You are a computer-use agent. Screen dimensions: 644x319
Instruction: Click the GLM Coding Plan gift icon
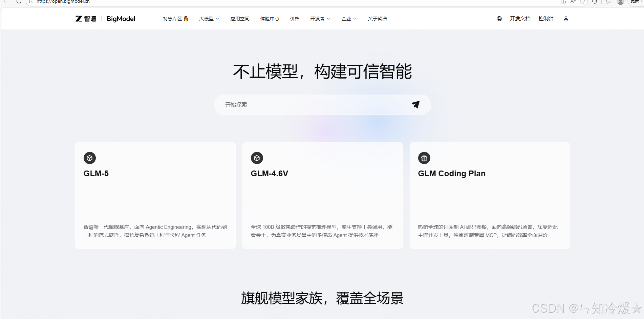coord(424,158)
